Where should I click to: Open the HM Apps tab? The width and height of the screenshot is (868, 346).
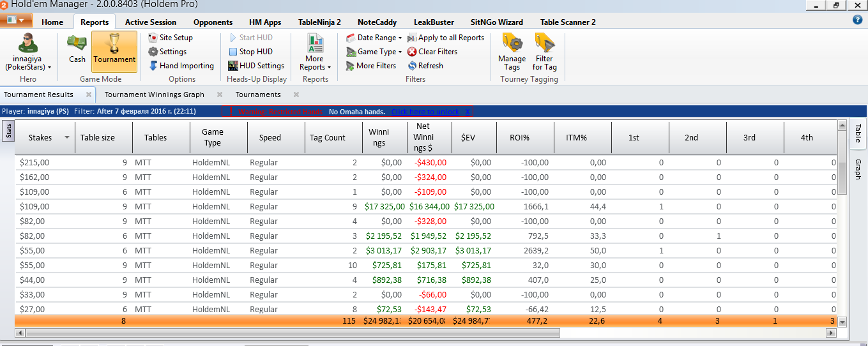point(265,22)
